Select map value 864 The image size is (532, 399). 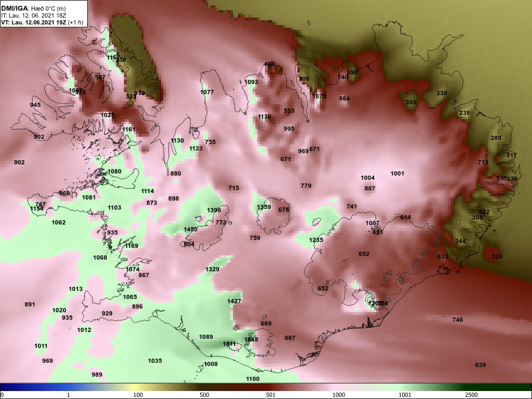[x=344, y=98]
